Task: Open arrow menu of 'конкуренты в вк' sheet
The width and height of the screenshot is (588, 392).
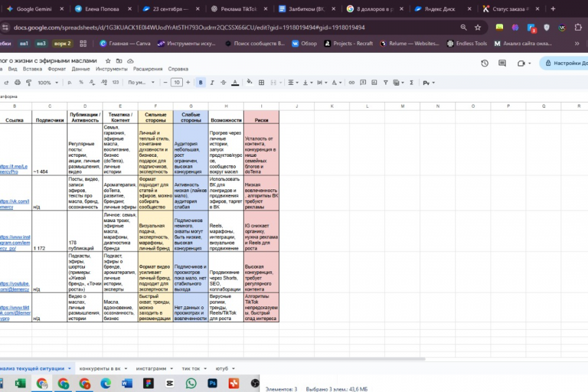Action: [126, 368]
